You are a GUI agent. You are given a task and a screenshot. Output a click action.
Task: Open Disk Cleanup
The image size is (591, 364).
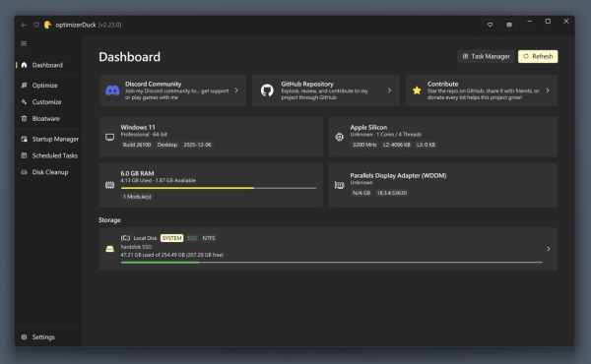point(48,172)
